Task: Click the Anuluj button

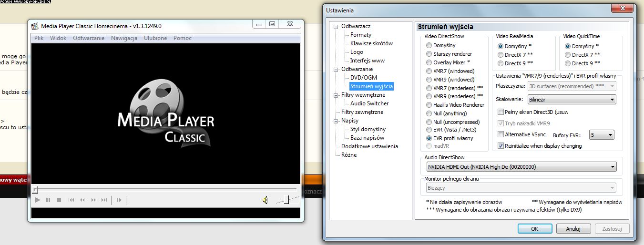Action: click(573, 229)
